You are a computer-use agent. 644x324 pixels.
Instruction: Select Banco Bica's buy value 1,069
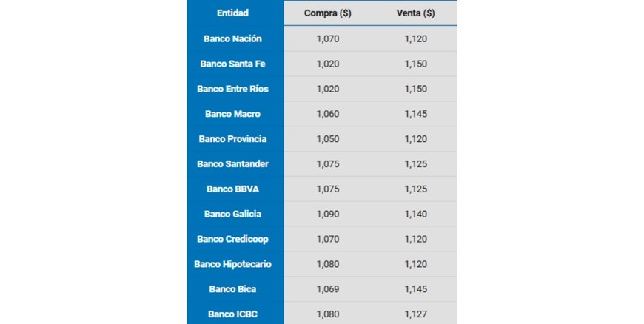click(x=327, y=289)
